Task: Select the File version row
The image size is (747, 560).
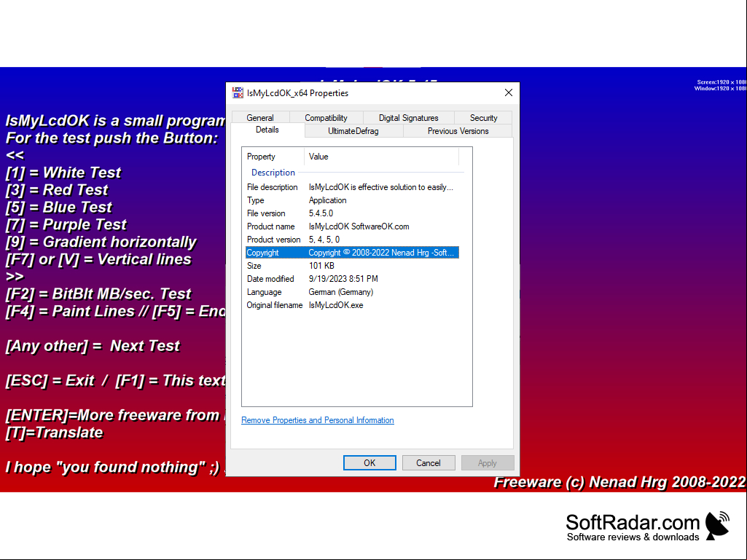Action: [x=352, y=213]
